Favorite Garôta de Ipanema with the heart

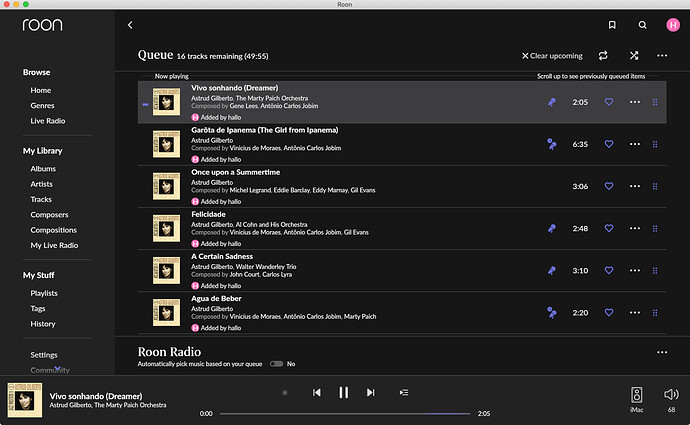click(x=609, y=144)
